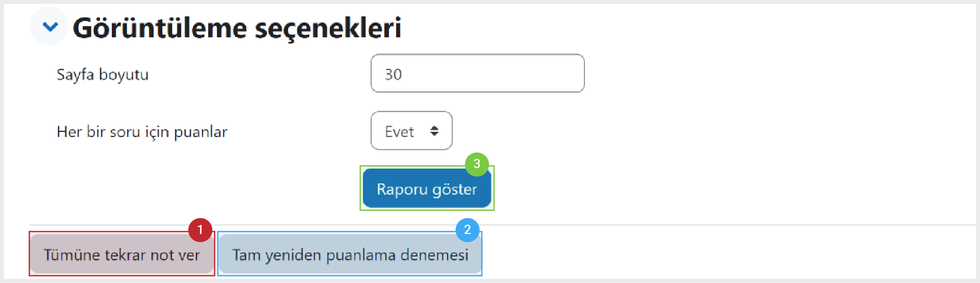Image resolution: width=980 pixels, height=283 pixels.
Task: Click Tam yeniden puanlama denemesi button
Action: [350, 254]
